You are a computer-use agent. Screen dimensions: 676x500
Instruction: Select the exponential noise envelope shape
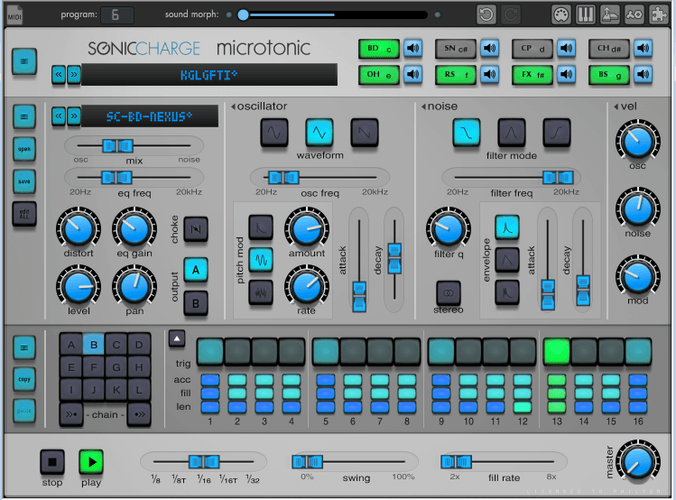pos(507,226)
